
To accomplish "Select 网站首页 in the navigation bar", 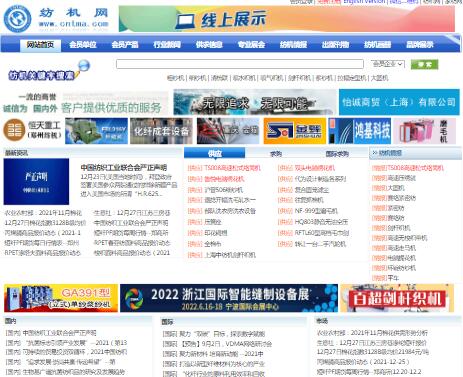I will pyautogui.click(x=40, y=45).
